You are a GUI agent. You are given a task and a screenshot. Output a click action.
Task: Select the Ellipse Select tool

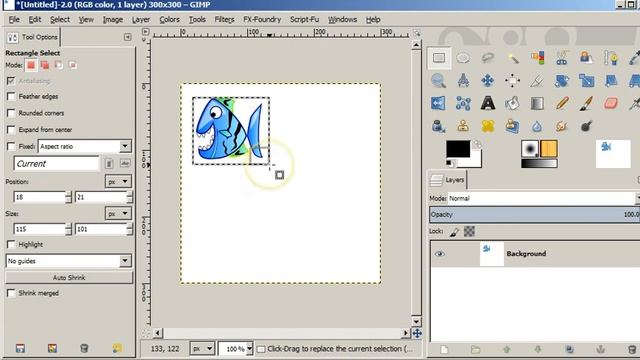[x=463, y=58]
